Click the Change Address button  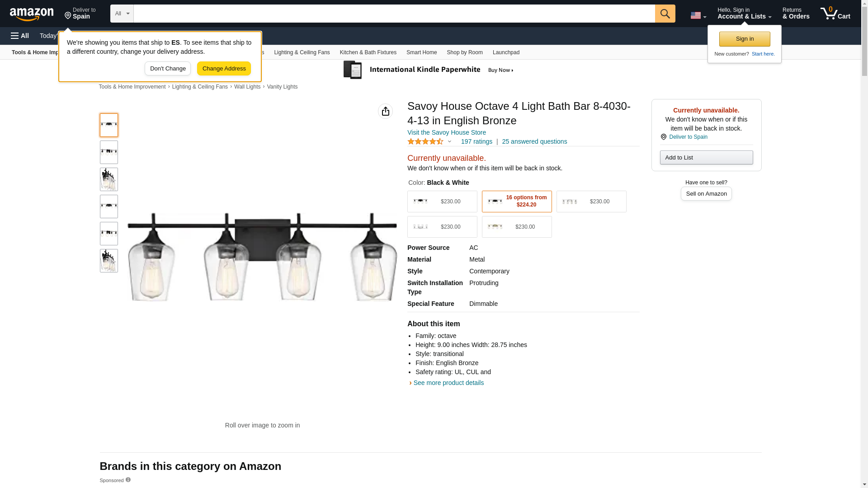point(224,69)
